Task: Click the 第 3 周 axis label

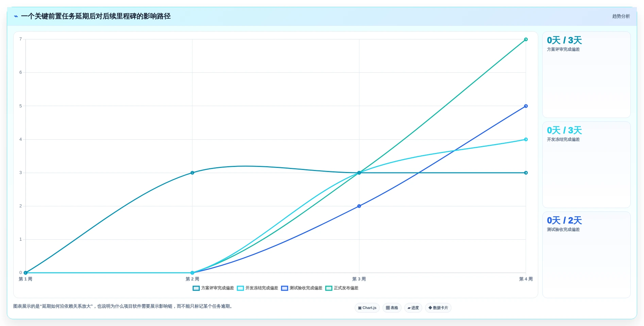Action: (x=359, y=279)
